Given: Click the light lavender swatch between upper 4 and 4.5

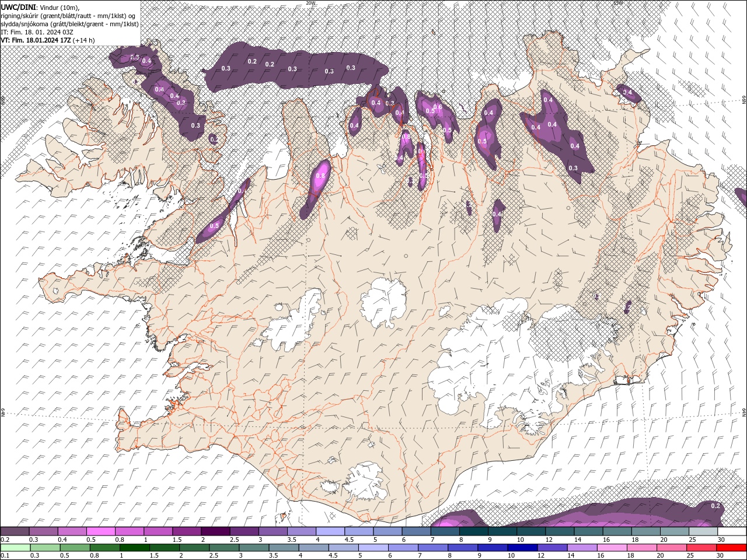Looking at the screenshot, I should 330,531.
